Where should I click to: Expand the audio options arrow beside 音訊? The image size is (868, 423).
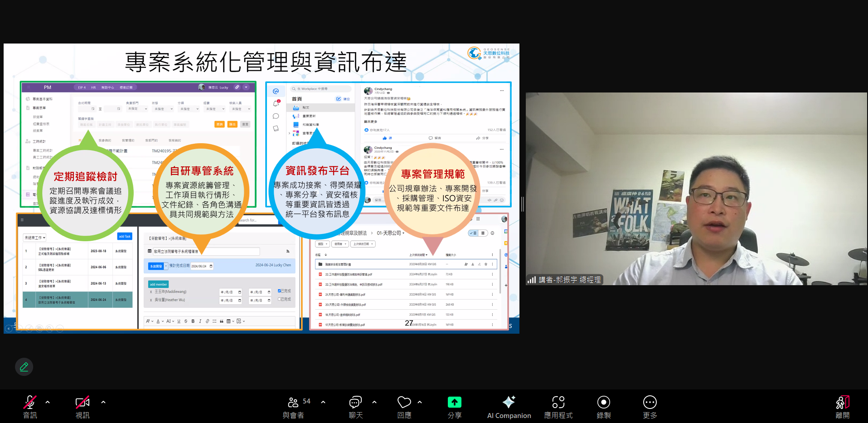[48, 402]
